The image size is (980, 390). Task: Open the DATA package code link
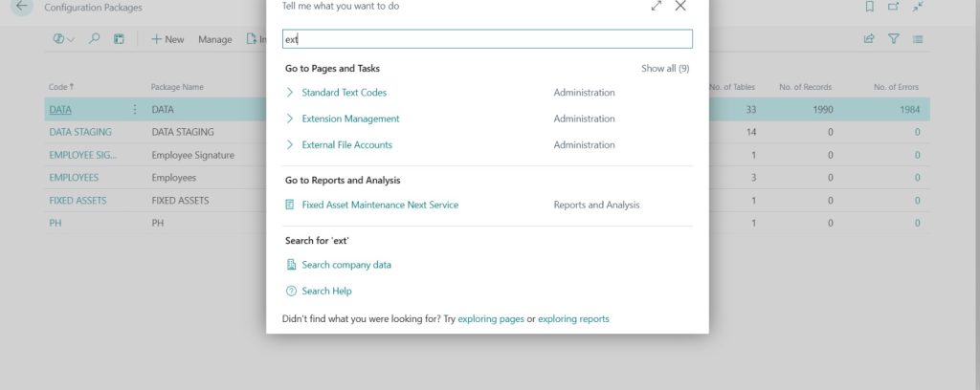(x=60, y=109)
